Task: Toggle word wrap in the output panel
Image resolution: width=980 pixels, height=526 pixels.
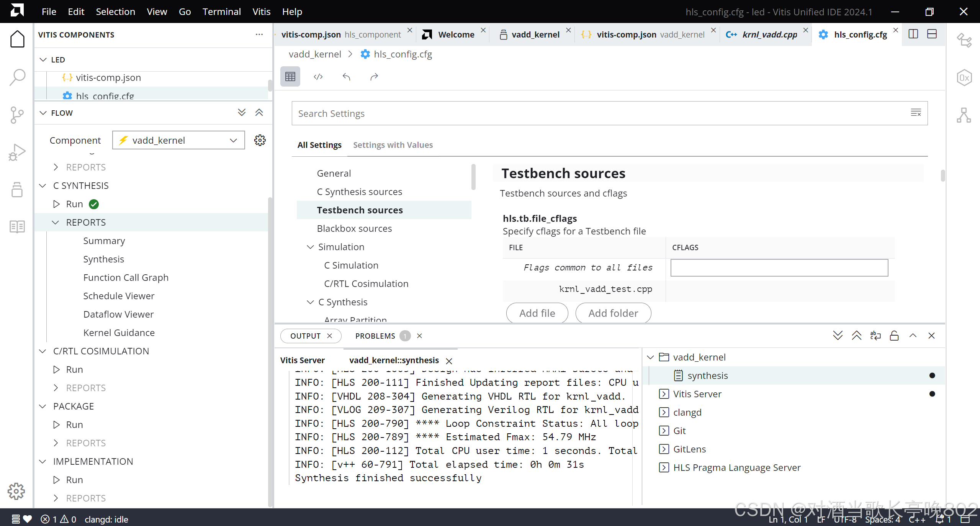Action: (875, 336)
